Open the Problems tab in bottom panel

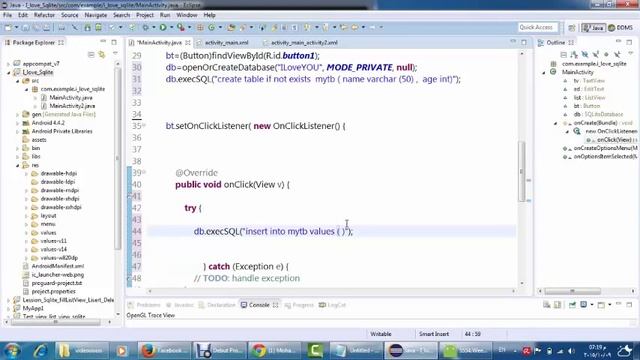tap(144, 305)
